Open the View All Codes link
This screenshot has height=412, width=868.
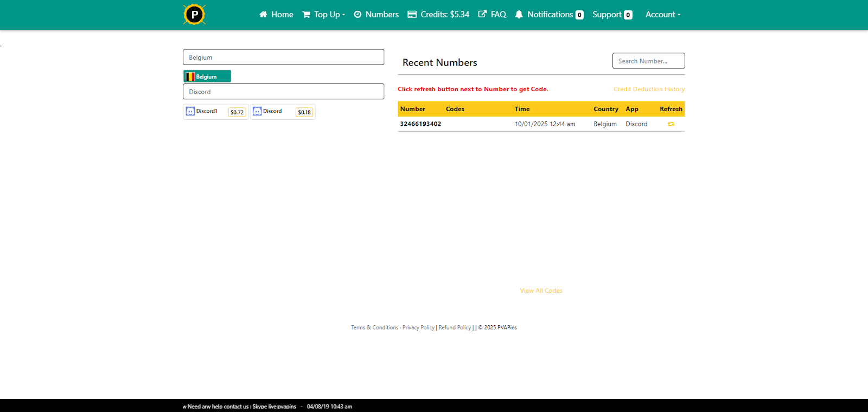point(541,291)
